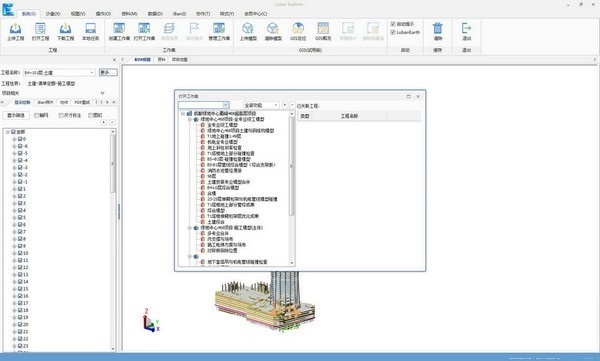
Task: Click the 上传模型 upload model icon
Action: click(x=248, y=31)
